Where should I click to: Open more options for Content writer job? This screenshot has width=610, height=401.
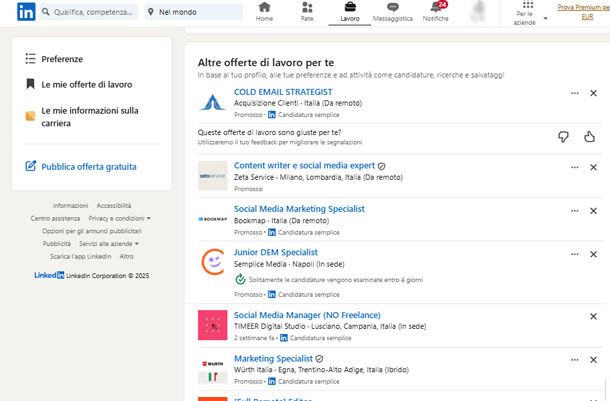pyautogui.click(x=575, y=168)
